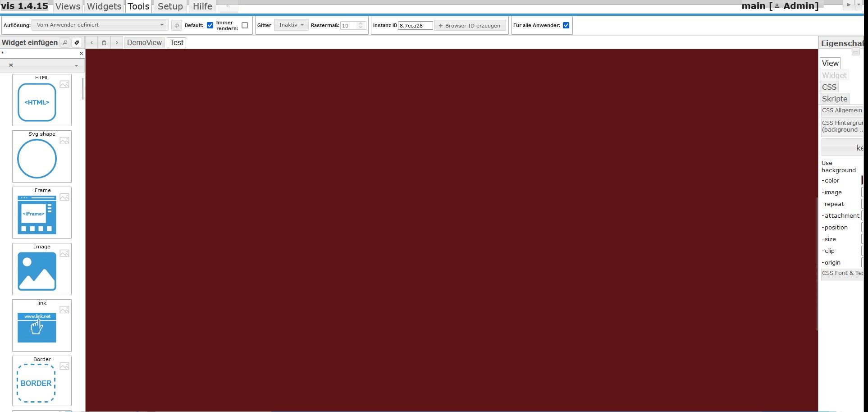
Task: Expand the CSS Allgemein section
Action: click(842, 111)
